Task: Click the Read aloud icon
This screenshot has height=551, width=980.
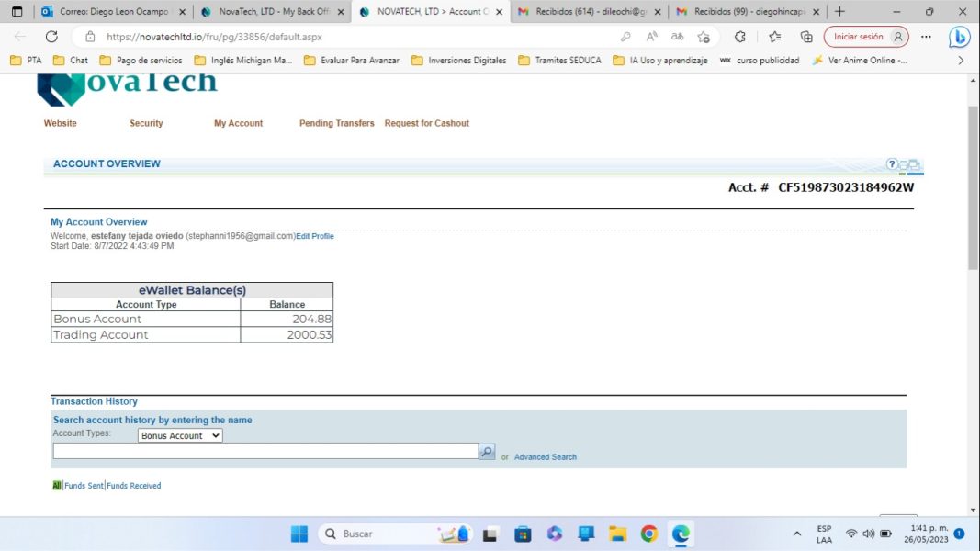Action: tap(652, 37)
